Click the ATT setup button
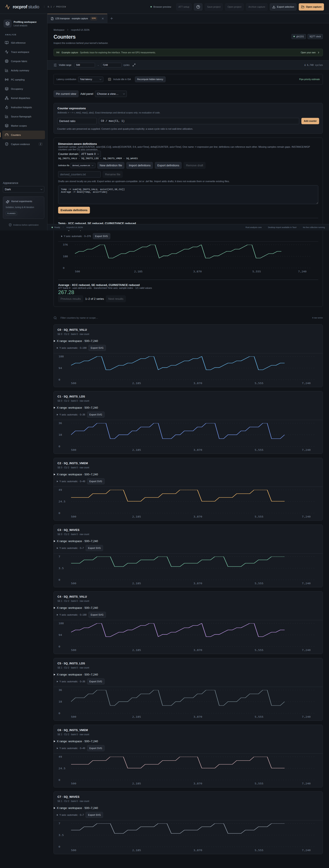The height and width of the screenshot is (868, 329). click(184, 7)
